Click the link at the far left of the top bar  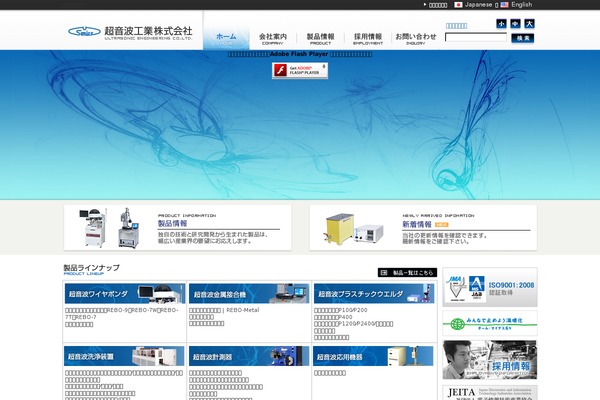[436, 5]
